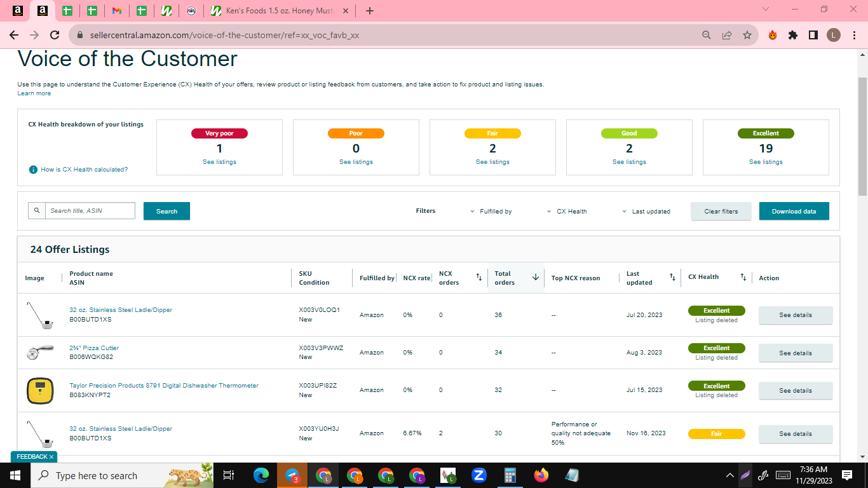
Task: Click the 6.67% NCX rate cell
Action: coord(411,433)
